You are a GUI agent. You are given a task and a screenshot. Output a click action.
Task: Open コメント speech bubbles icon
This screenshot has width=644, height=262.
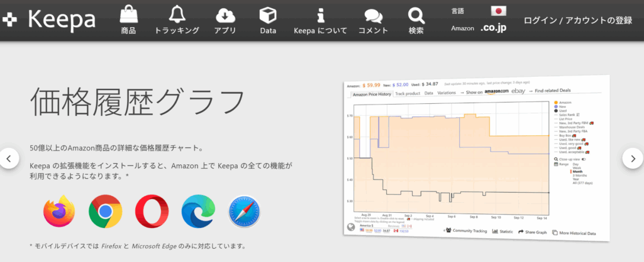[373, 14]
